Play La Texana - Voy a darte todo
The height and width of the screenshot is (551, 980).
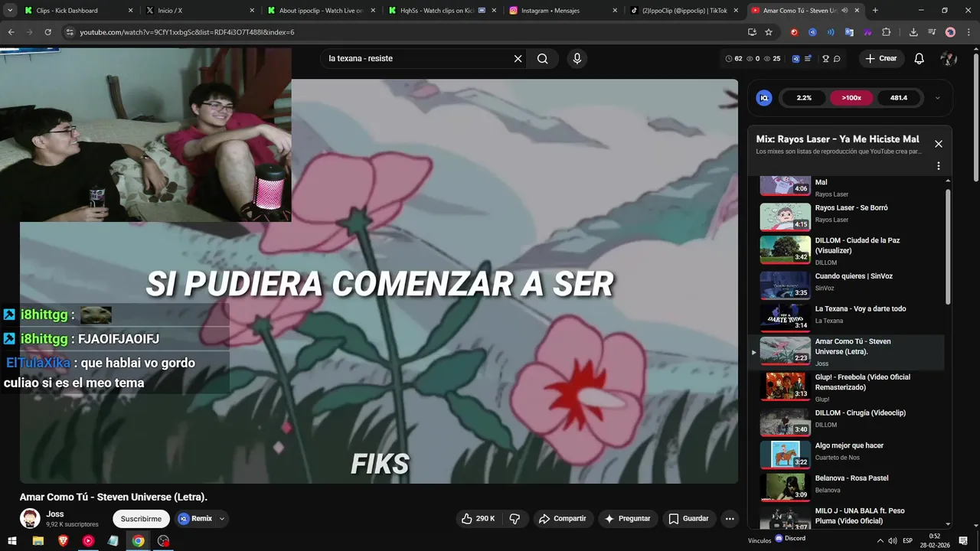tap(848, 317)
